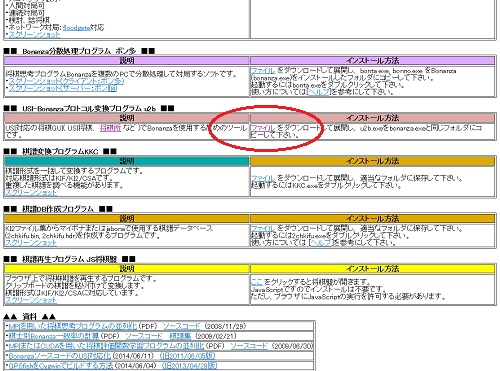View スクリーンショット under the 棋譜DB description

click(31, 243)
